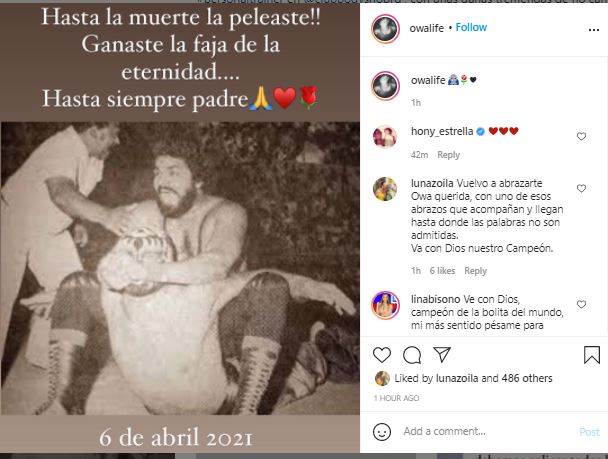Viewport: 608px width, 459px height.
Task: Open the three-dot more options menu
Action: click(x=594, y=30)
